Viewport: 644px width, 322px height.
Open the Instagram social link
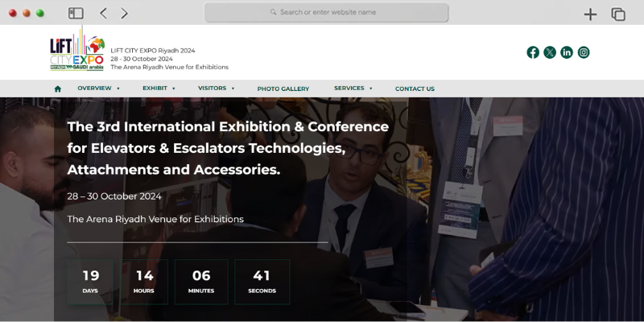tap(583, 52)
